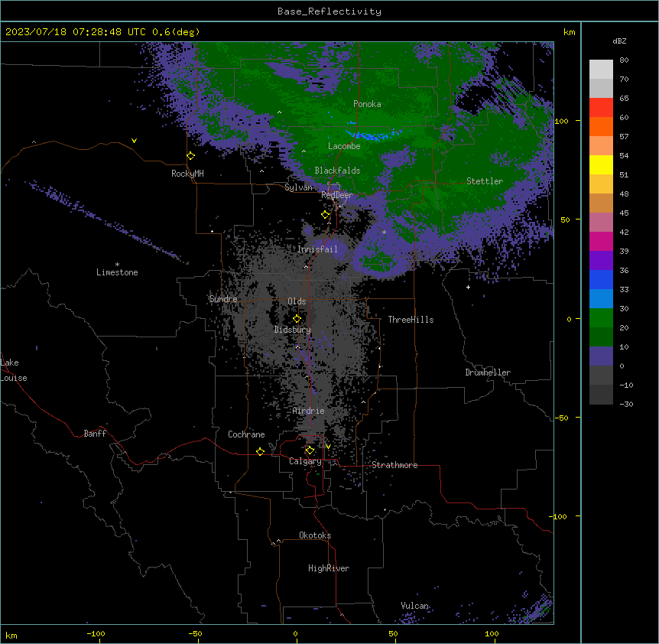Click the Strathmore label

[x=394, y=465]
